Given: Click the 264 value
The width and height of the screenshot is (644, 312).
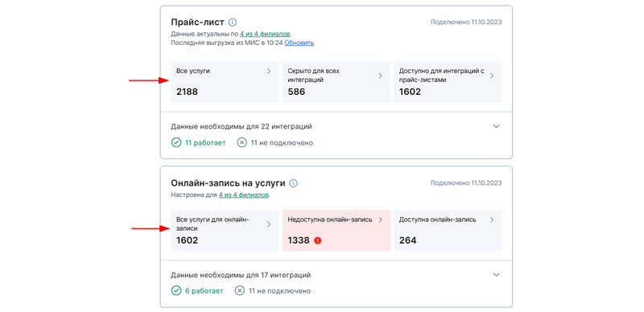Looking at the screenshot, I should tap(407, 240).
